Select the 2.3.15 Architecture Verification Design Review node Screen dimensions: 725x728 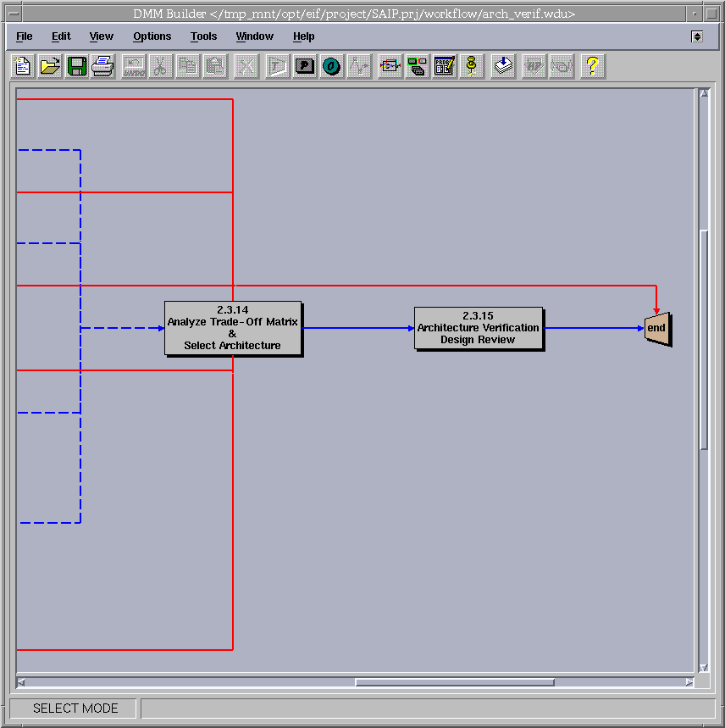pyautogui.click(x=479, y=328)
